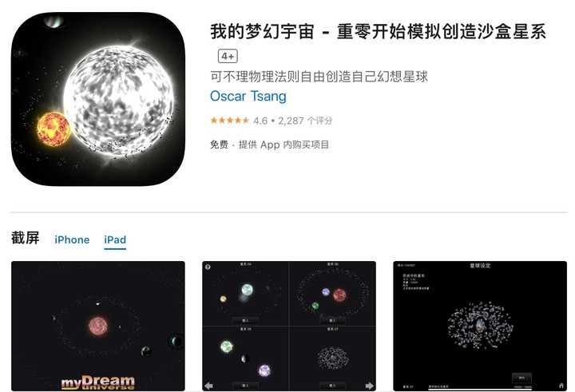This screenshot has height=392, width=575.
Task: Click the 载入 button under galaxy 06
Action: pos(332,321)
